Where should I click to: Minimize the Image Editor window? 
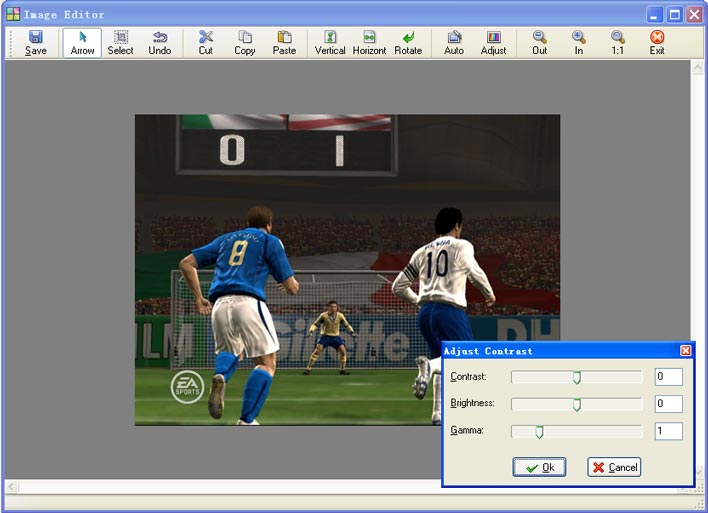[654, 14]
